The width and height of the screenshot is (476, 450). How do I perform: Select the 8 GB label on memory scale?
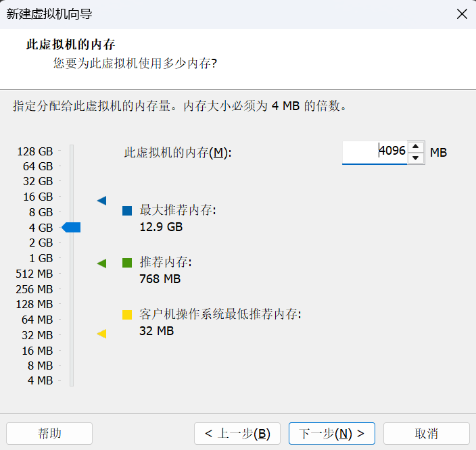[x=41, y=212]
